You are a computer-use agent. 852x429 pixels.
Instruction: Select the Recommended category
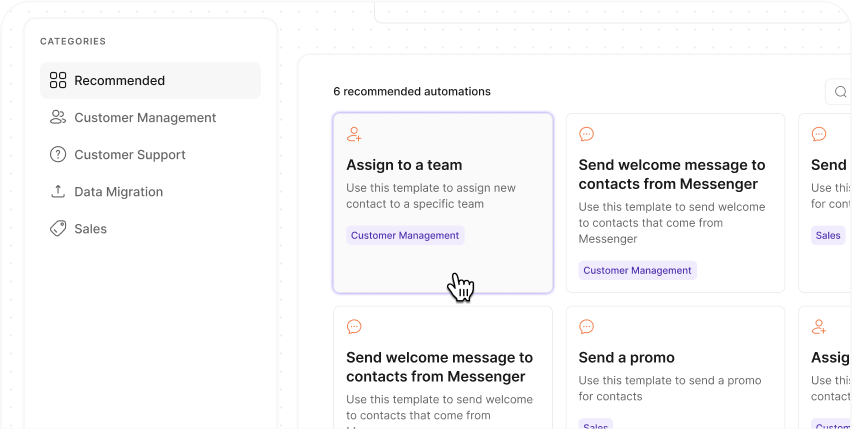pos(150,80)
